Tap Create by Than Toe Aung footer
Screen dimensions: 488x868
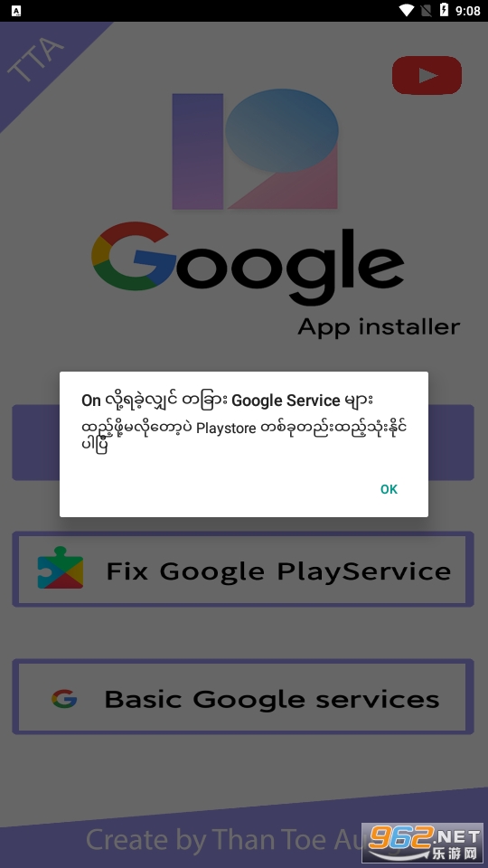pos(223,839)
